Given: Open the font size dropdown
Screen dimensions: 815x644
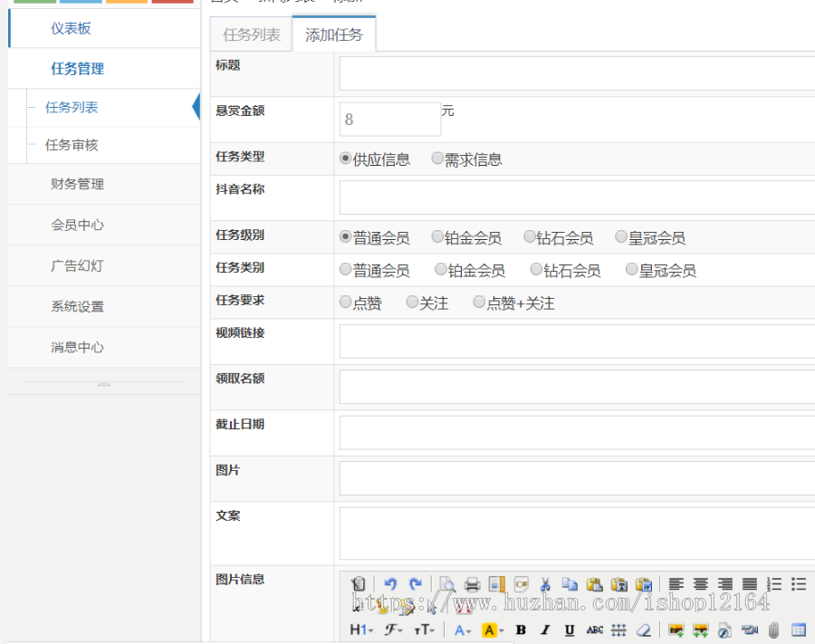Looking at the screenshot, I should point(424,630).
